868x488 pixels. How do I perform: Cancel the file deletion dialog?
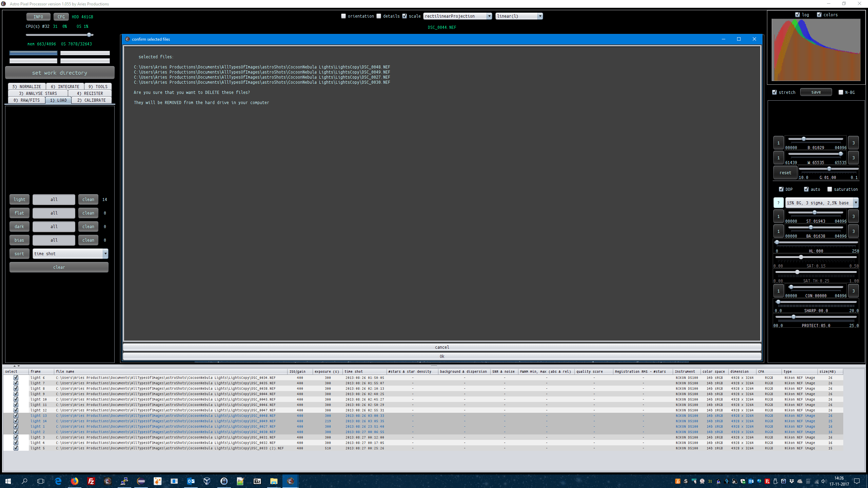pos(442,347)
